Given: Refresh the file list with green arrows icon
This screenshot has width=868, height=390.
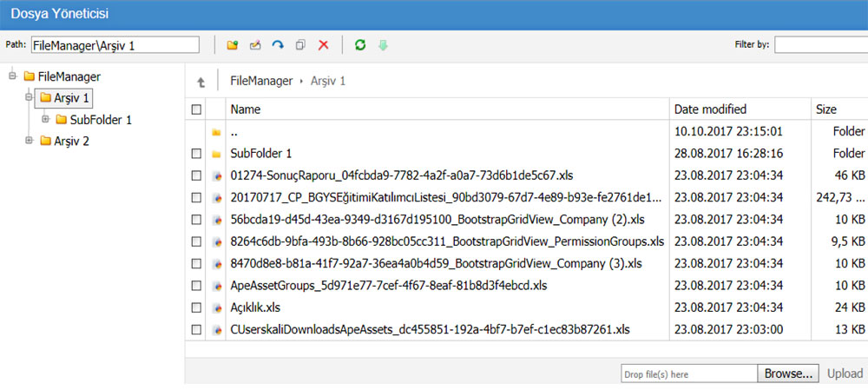Looking at the screenshot, I should (359, 45).
